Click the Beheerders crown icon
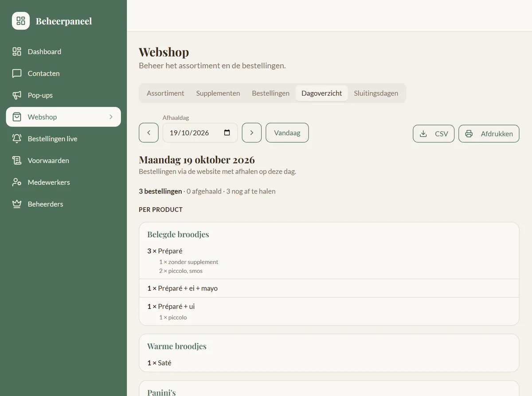Viewport: 532px width, 396px height. coord(17,204)
